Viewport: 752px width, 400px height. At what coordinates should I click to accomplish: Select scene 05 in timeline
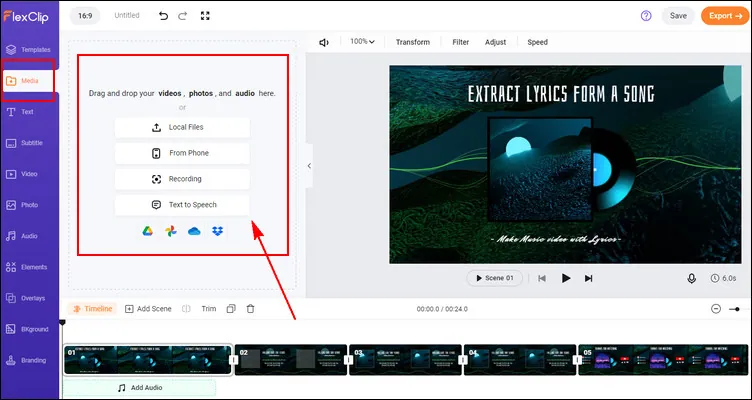(663, 360)
